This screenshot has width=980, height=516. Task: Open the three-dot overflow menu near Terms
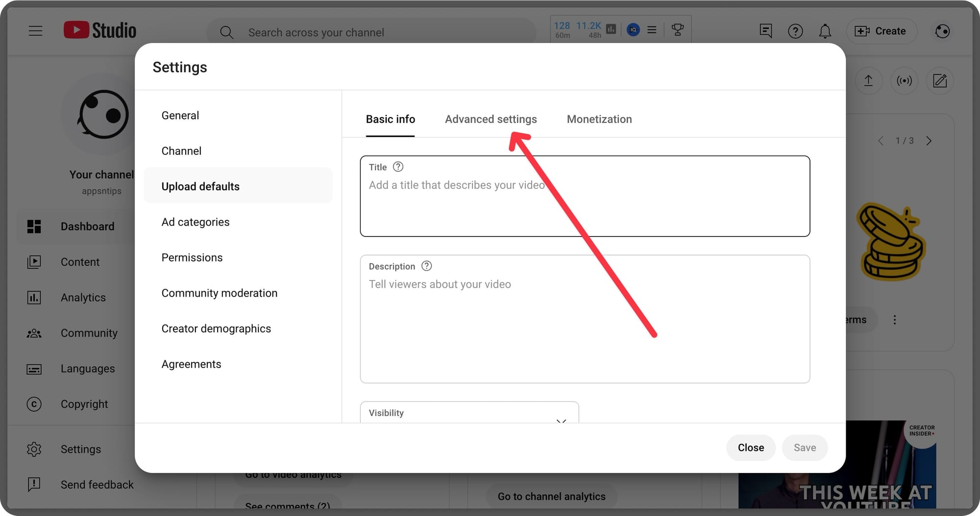coord(895,320)
